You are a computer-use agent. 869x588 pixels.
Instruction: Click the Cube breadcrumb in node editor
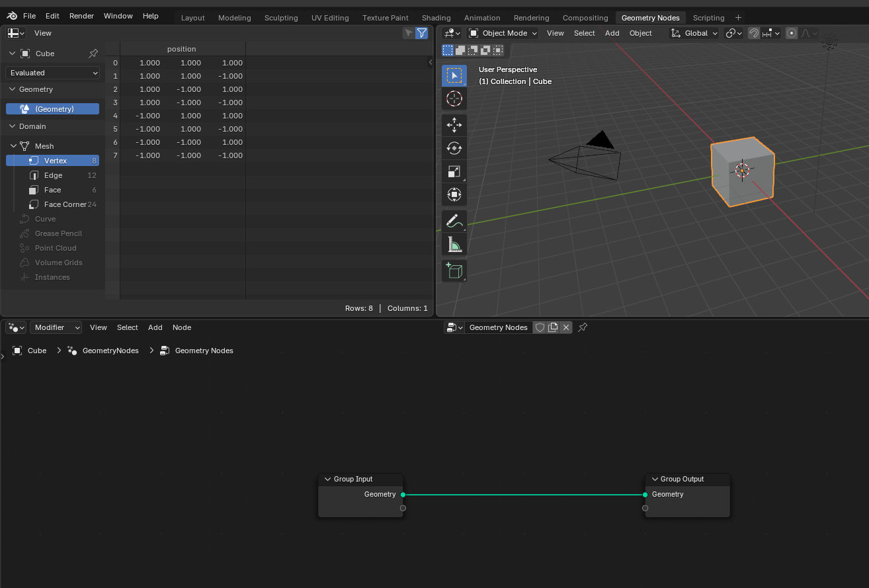pos(36,351)
